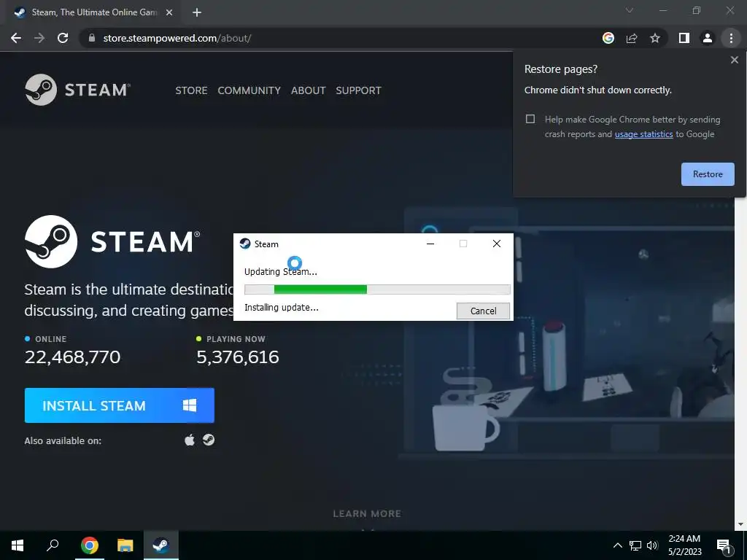Screen dimensions: 747x560
Task: Minimize the Steam updater window
Action: [430, 244]
